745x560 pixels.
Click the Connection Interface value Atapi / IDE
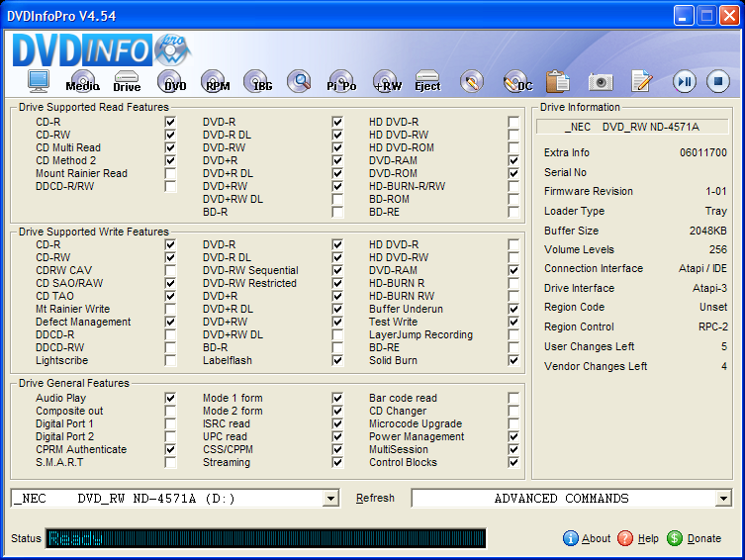pyautogui.click(x=702, y=268)
